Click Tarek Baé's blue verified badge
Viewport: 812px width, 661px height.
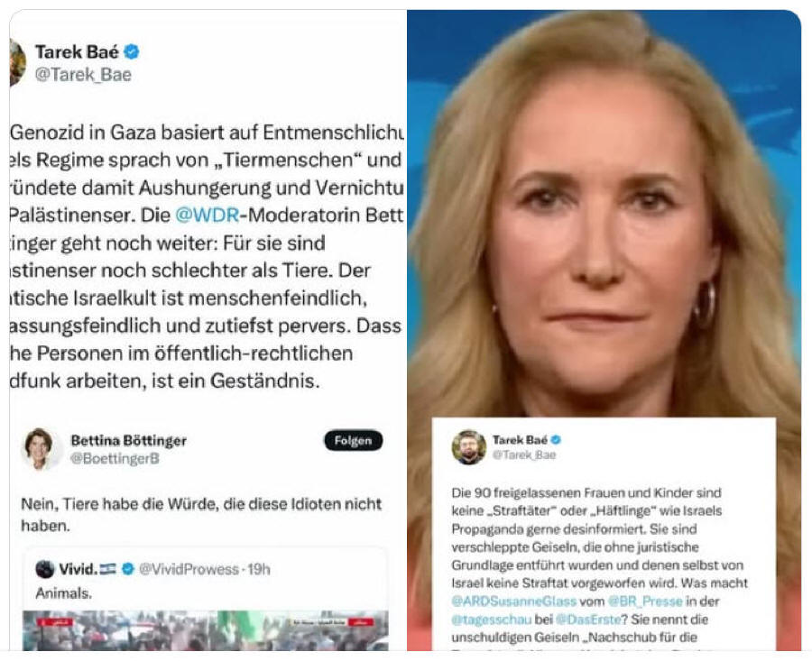132,51
